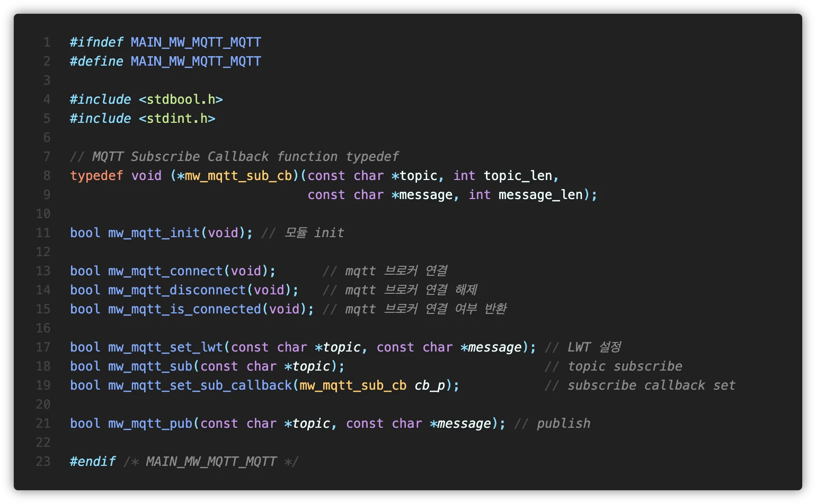Screen dimensions: 816x504
Task: Click the endif directive on line 23
Action: point(93,461)
